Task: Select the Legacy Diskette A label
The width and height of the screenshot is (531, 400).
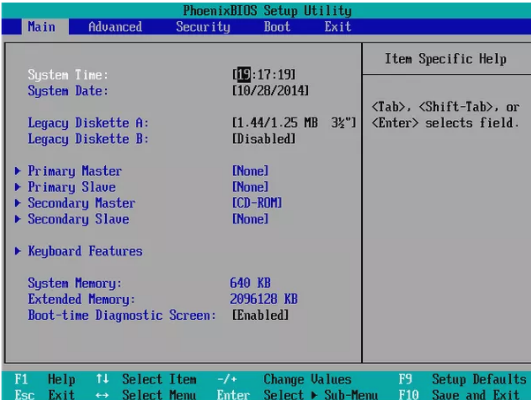Action: click(88, 123)
